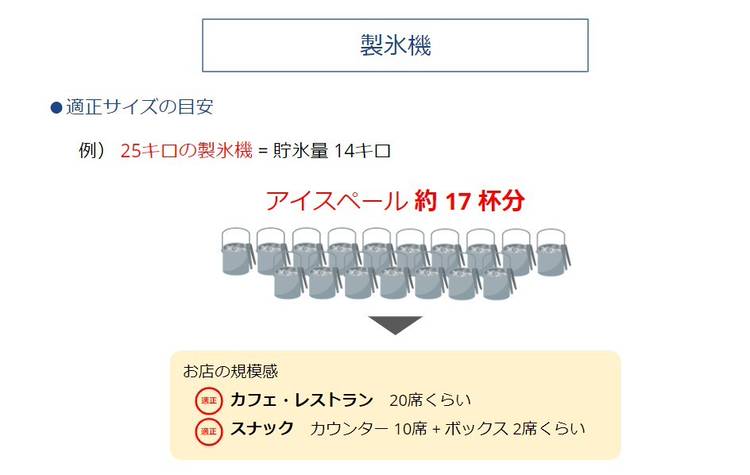Click the 貯氷量 14キロ text
750x475 pixels.
pos(331,151)
